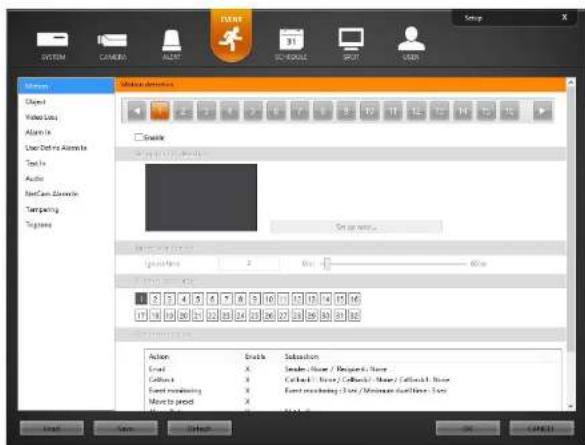Click the next-channel right arrow
This screenshot has height=445, width=585.
(542, 111)
